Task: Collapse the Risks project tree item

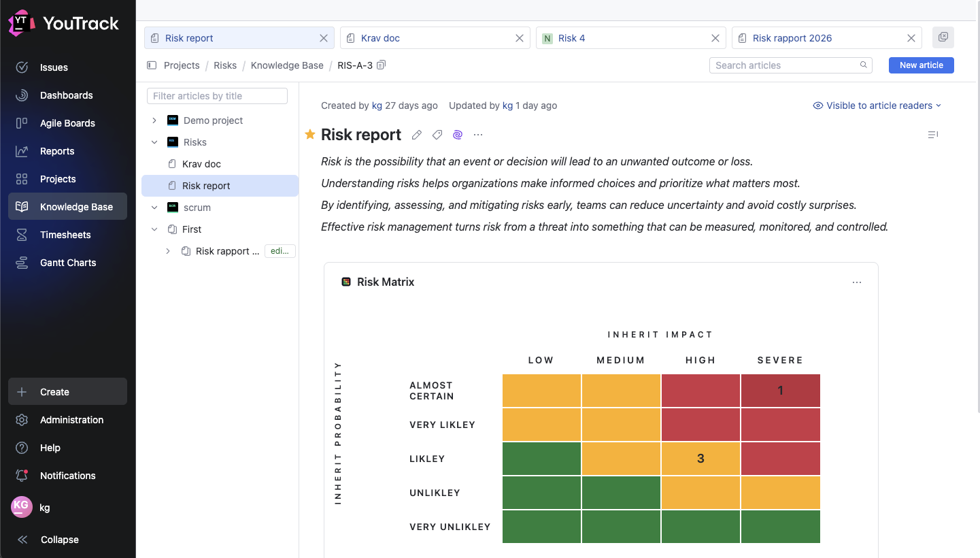Action: [154, 142]
